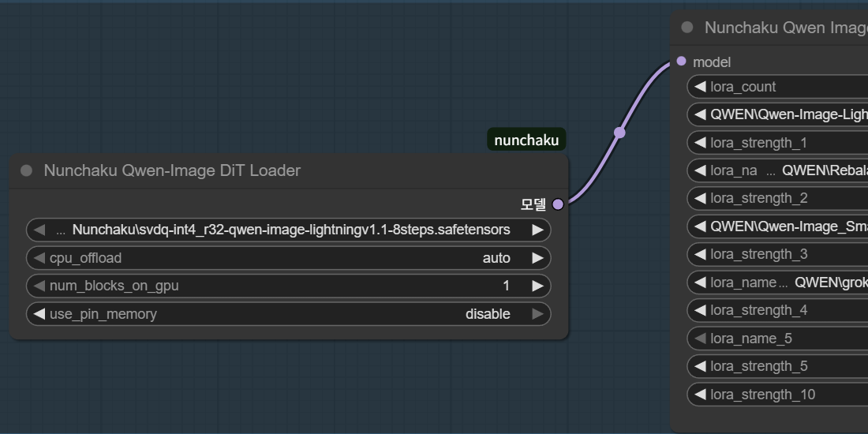This screenshot has width=868, height=434.
Task: Click right arrow of use_pin_memory
Action: (537, 314)
